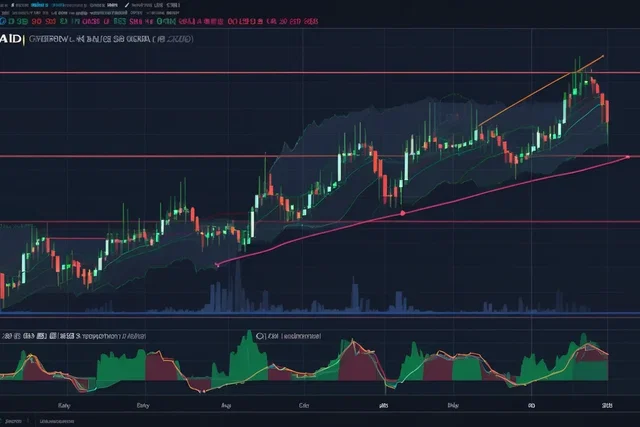Click the AID ticker symbol label
This screenshot has width=640, height=427.
tap(10, 39)
